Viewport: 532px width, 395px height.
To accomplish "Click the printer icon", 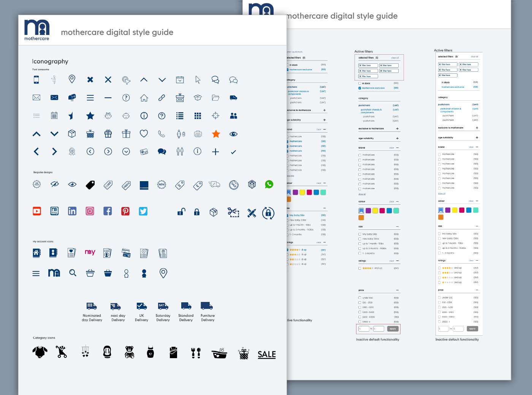I will click(x=198, y=134).
